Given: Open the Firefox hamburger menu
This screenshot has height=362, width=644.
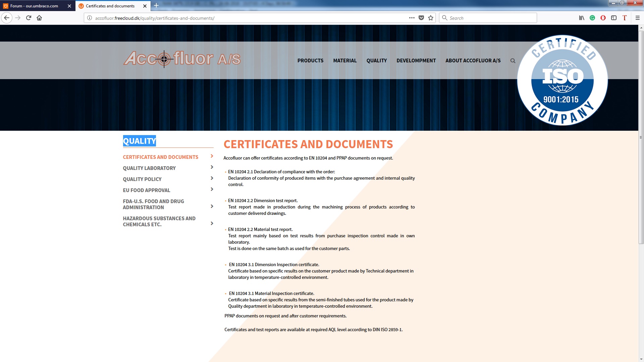Looking at the screenshot, I should [638, 18].
